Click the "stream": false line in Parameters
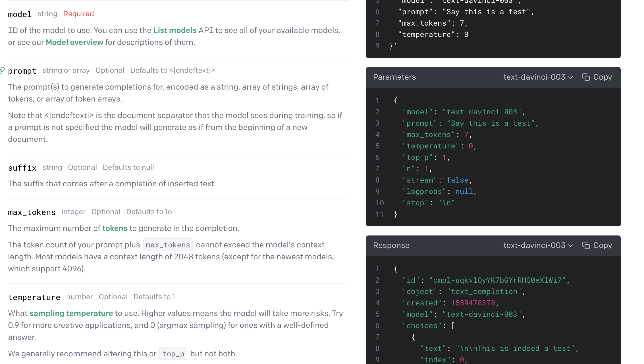 [437, 180]
